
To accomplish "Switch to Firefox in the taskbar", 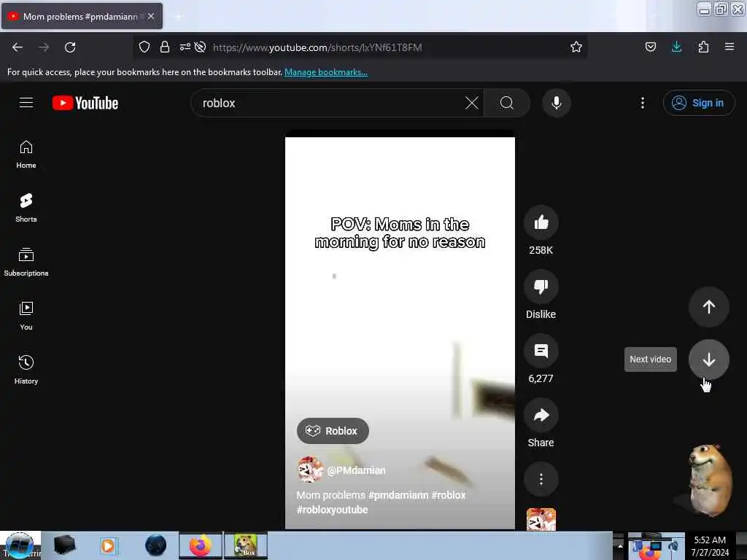I will (x=201, y=545).
